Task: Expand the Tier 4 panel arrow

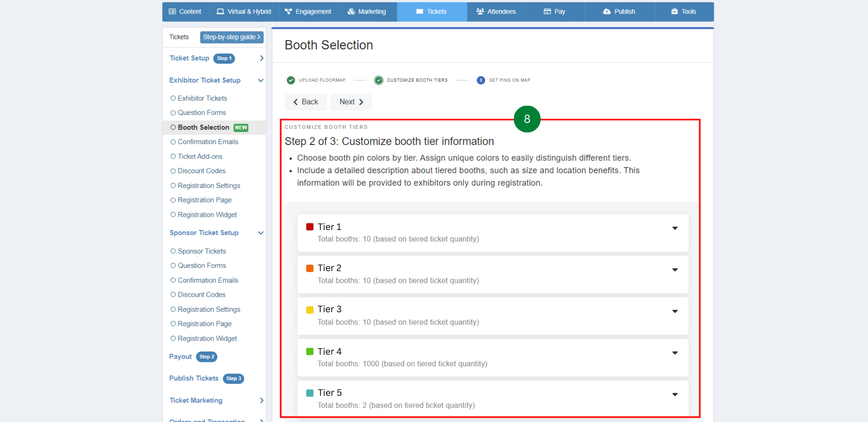Action: pyautogui.click(x=675, y=353)
